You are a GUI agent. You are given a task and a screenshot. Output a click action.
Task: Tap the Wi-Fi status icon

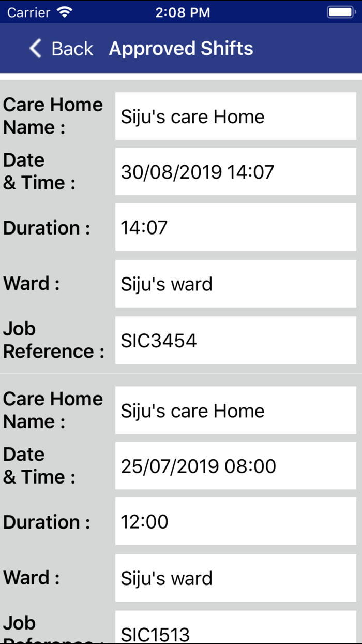(x=65, y=12)
